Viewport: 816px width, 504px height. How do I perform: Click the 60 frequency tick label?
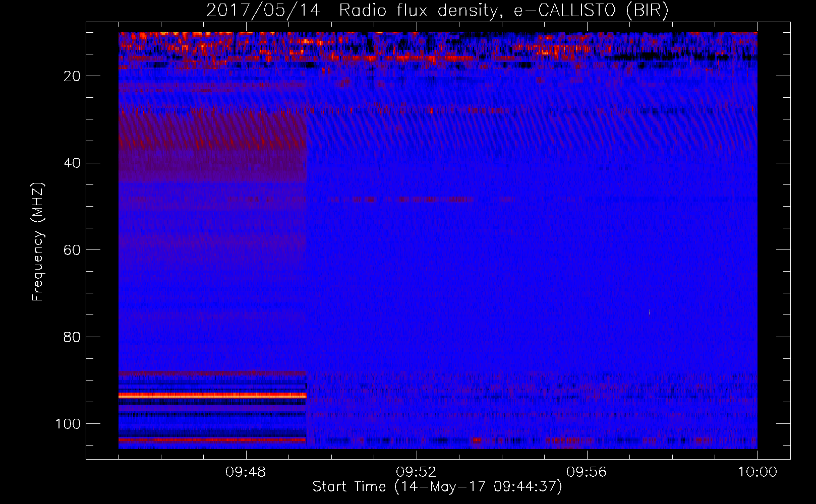tap(72, 250)
